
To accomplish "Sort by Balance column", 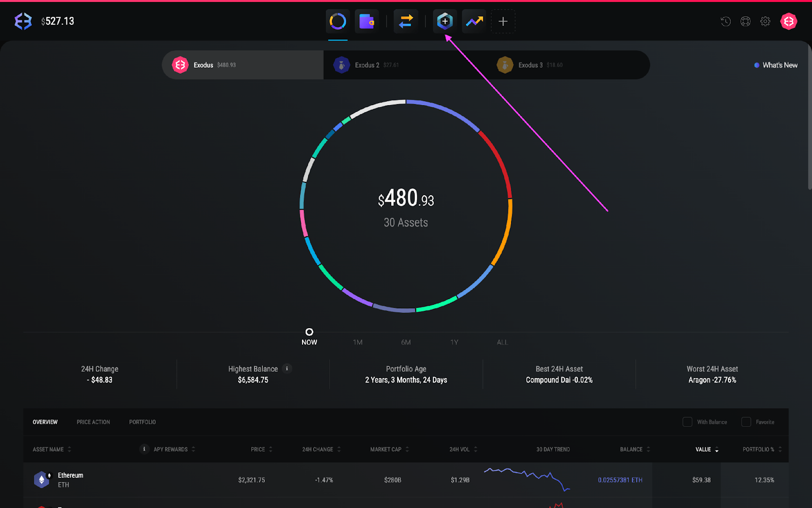I will pyautogui.click(x=635, y=450).
